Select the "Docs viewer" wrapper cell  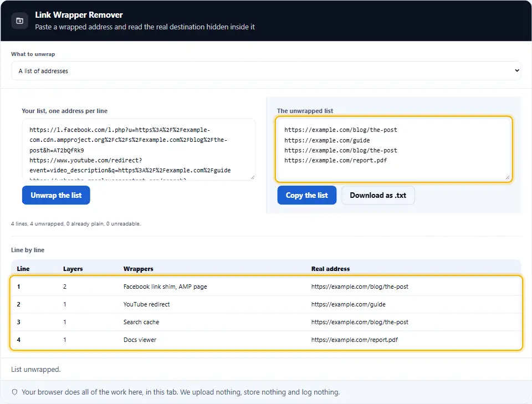140,340
